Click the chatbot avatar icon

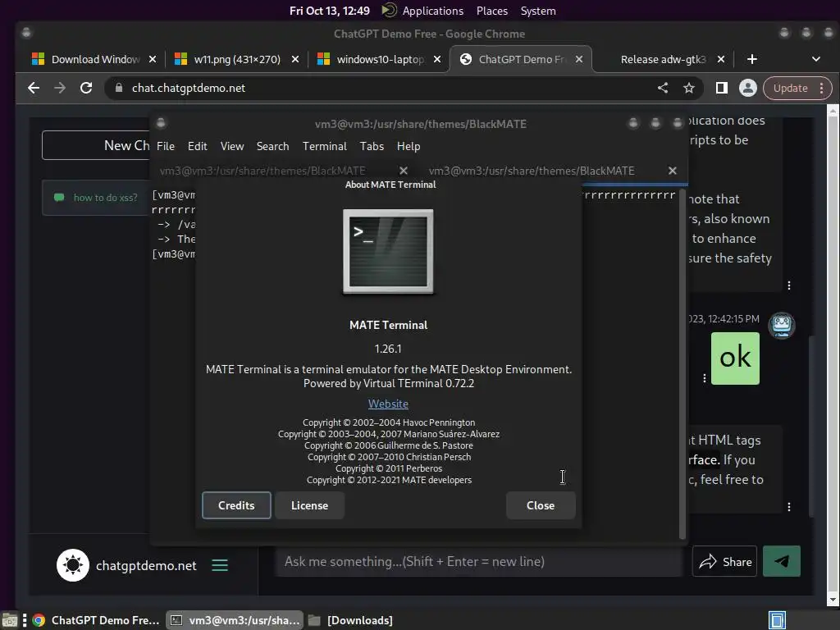point(782,325)
